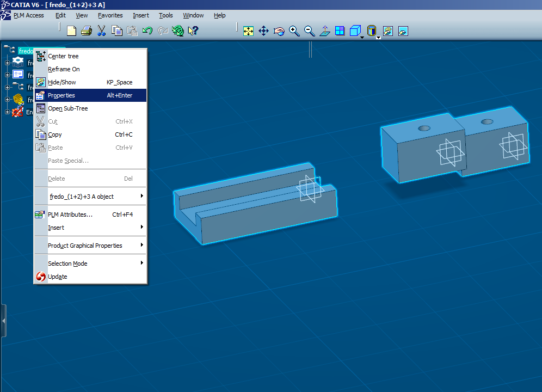542x392 pixels.
Task: Click the Cut scissors icon in toolbar
Action: pyautogui.click(x=101, y=31)
